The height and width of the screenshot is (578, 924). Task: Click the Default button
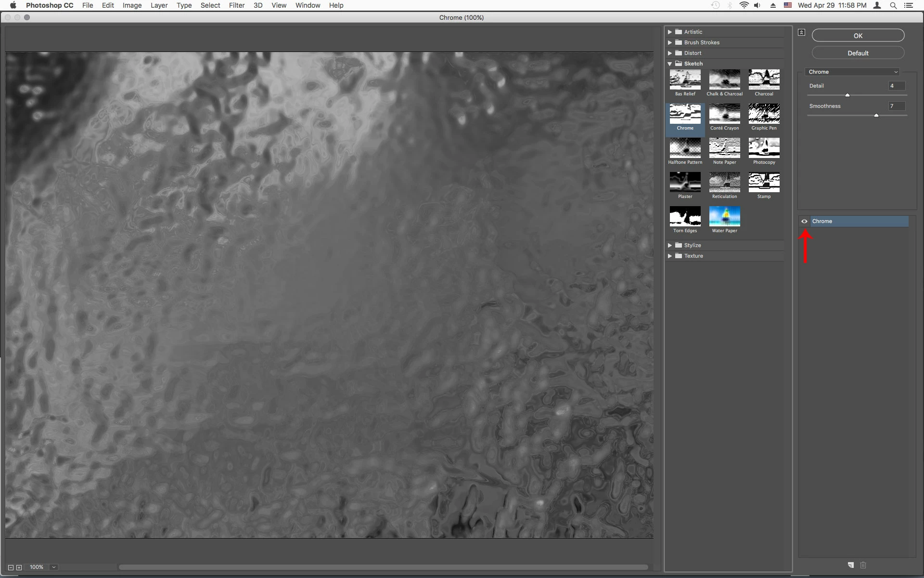pyautogui.click(x=858, y=53)
